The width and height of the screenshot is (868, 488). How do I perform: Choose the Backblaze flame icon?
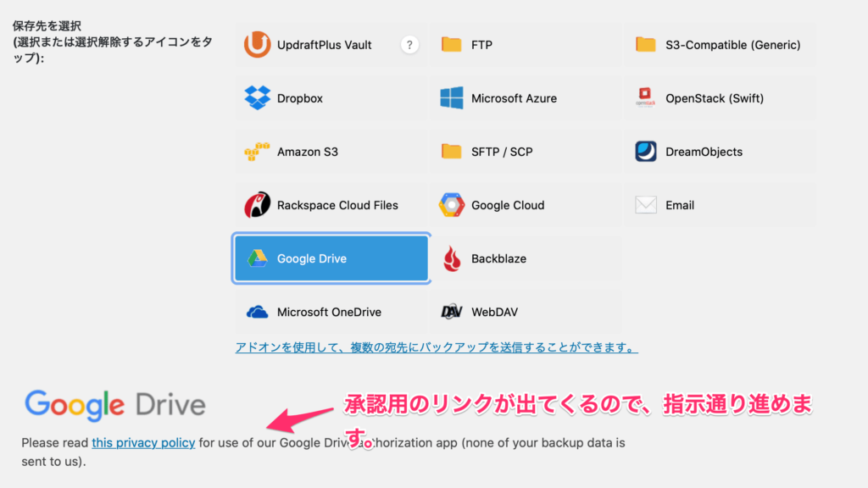click(x=452, y=258)
